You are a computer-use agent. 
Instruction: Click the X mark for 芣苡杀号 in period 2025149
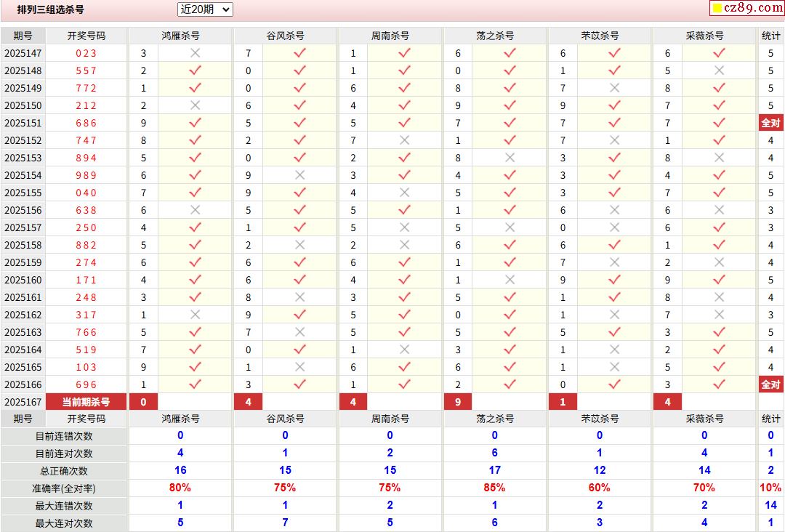(615, 88)
